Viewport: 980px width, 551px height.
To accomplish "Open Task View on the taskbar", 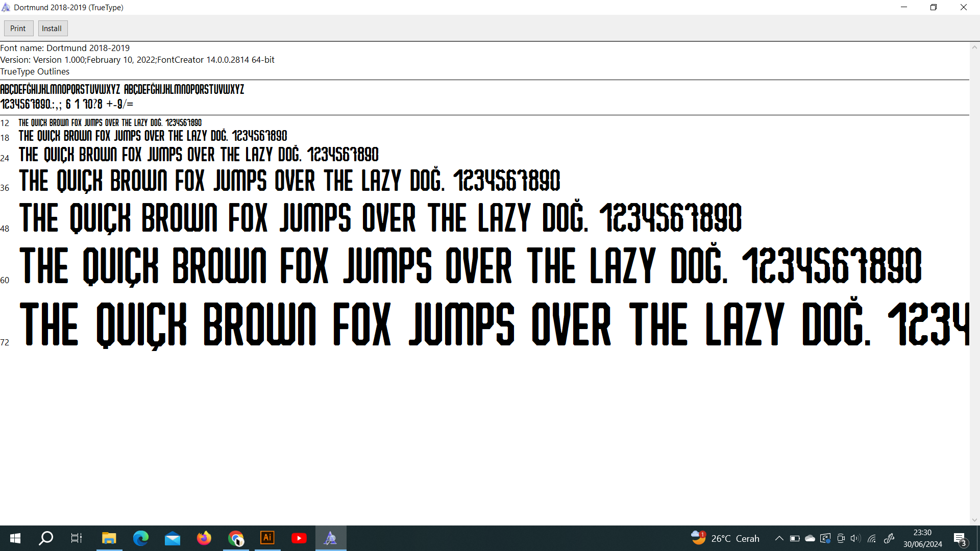I will [x=77, y=538].
